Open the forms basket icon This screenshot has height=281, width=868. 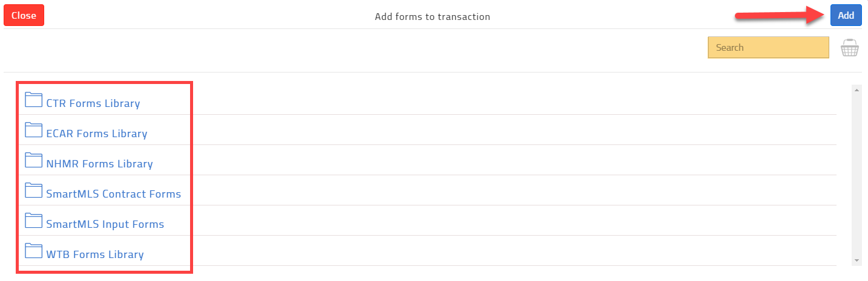tap(850, 48)
